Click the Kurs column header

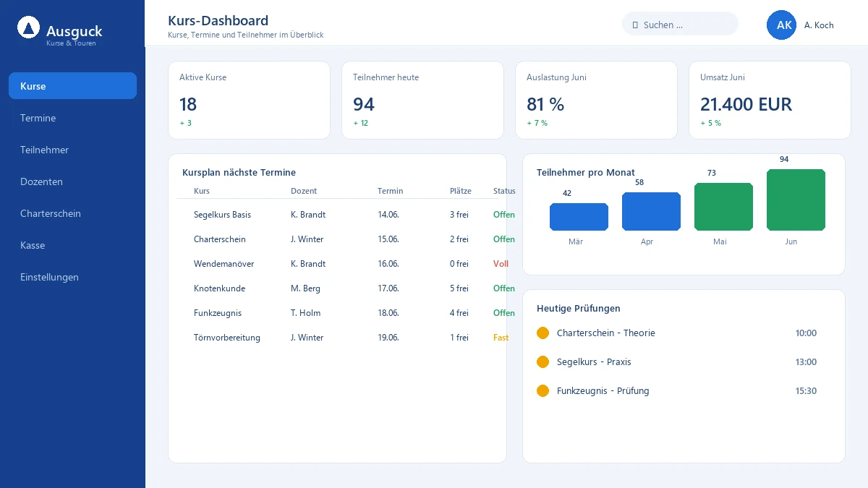[202, 192]
